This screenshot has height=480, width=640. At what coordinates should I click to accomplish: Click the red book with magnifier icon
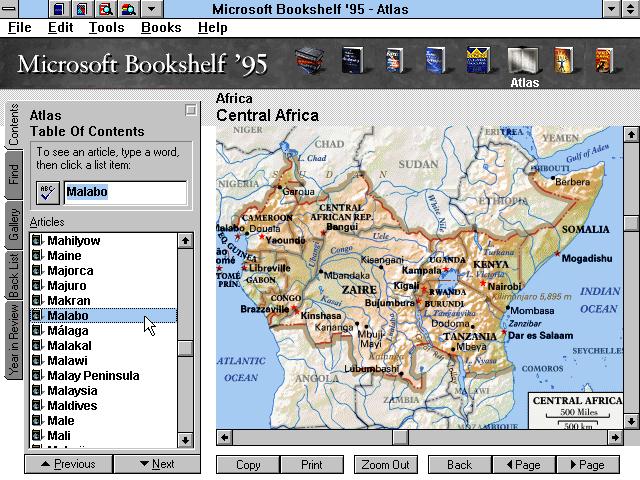pos(106,9)
